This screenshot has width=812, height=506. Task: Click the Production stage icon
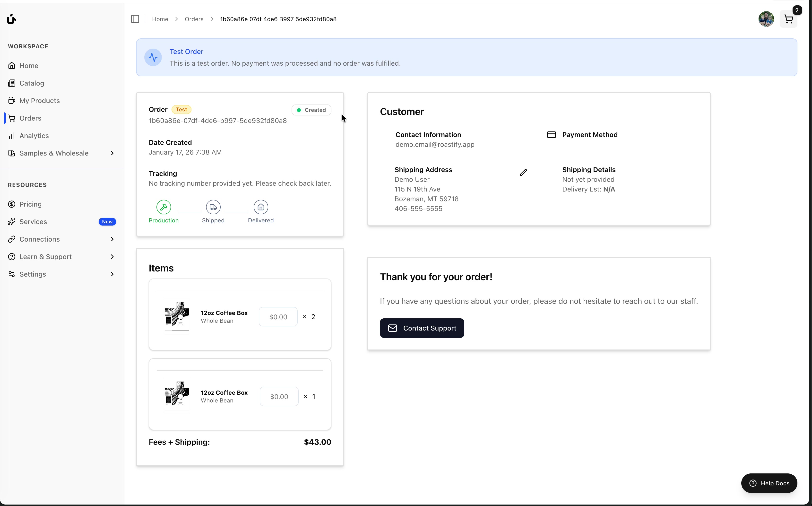(164, 207)
